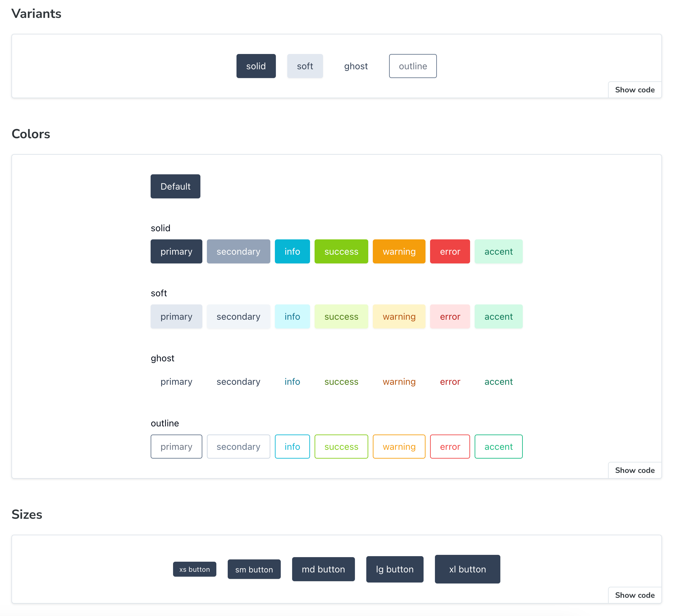
Task: Click the ghost success button
Action: coord(341,382)
